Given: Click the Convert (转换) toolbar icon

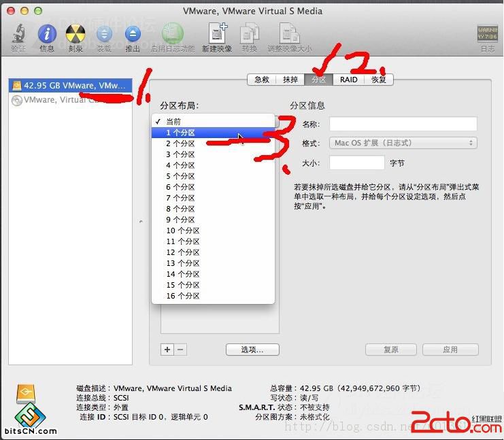Looking at the screenshot, I should coord(250,33).
